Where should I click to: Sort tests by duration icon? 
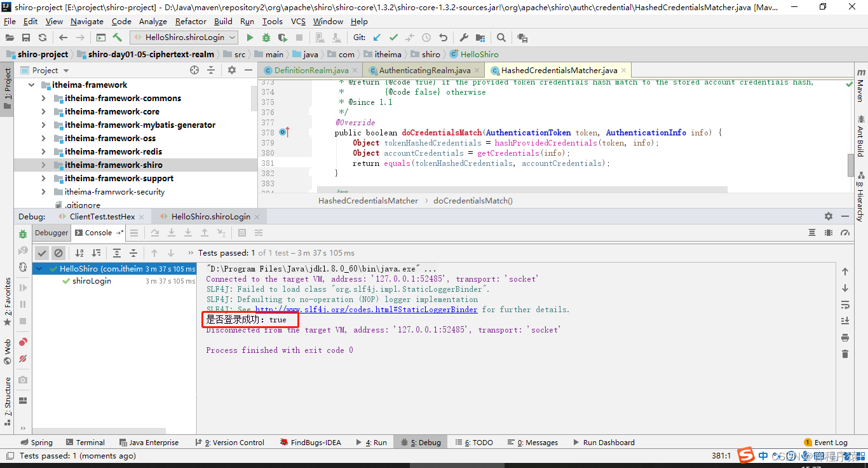(96, 253)
